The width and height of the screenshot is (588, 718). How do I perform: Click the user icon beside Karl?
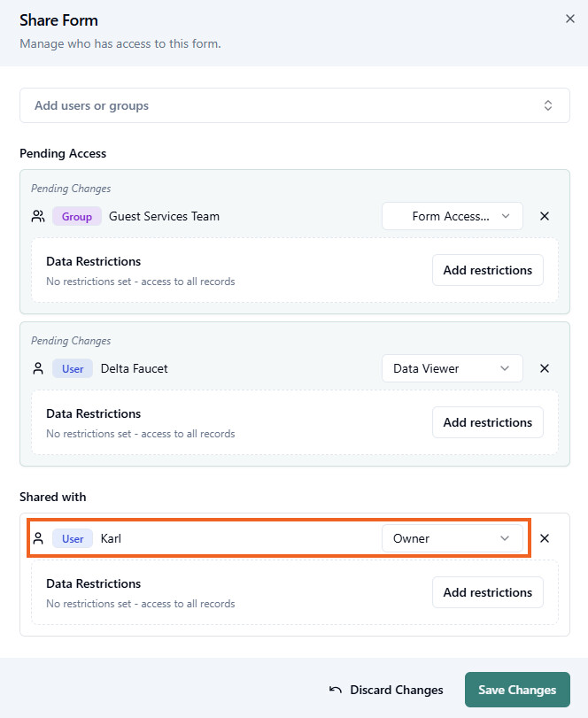coord(38,538)
